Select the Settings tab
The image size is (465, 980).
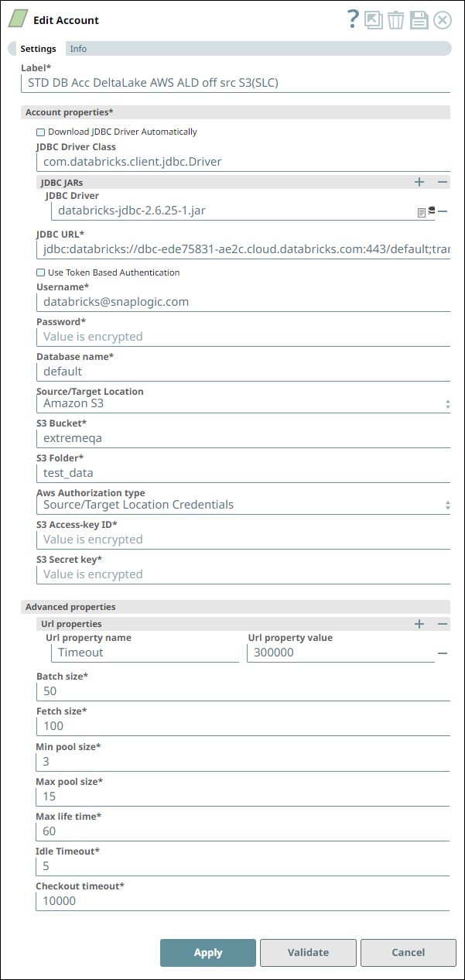click(x=38, y=49)
